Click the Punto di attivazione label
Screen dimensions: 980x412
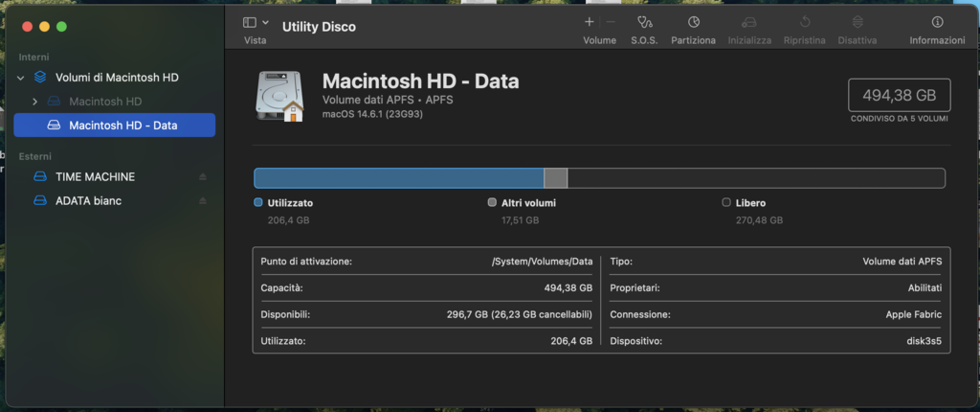tap(306, 262)
